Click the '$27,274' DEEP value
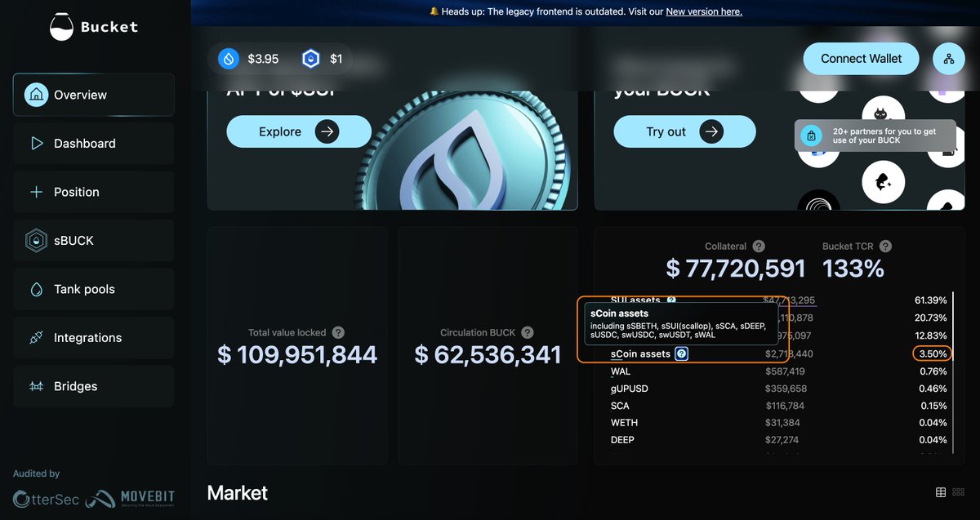980x520 pixels. coord(782,440)
